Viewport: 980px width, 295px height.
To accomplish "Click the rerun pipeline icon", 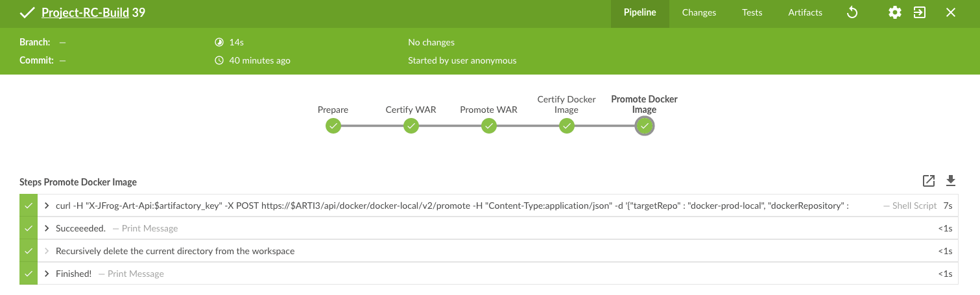I will [x=852, y=12].
